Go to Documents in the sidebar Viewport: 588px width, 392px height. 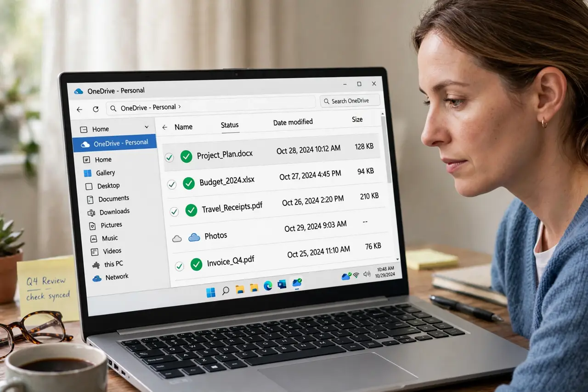pyautogui.click(x=108, y=199)
